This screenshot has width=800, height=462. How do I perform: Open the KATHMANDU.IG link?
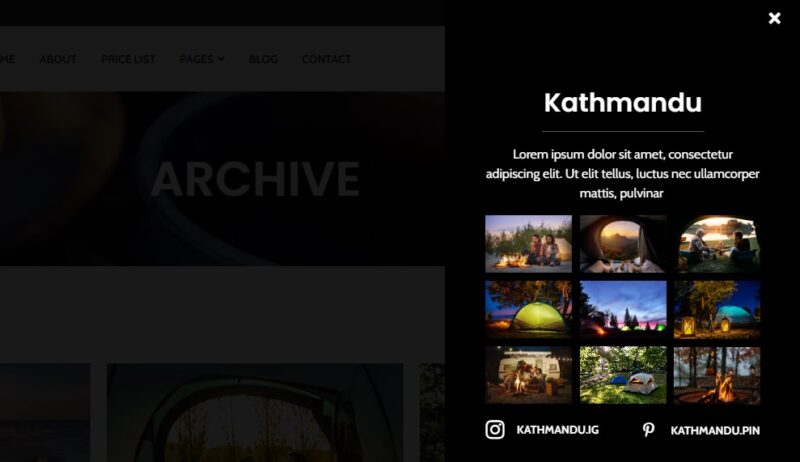pos(557,430)
